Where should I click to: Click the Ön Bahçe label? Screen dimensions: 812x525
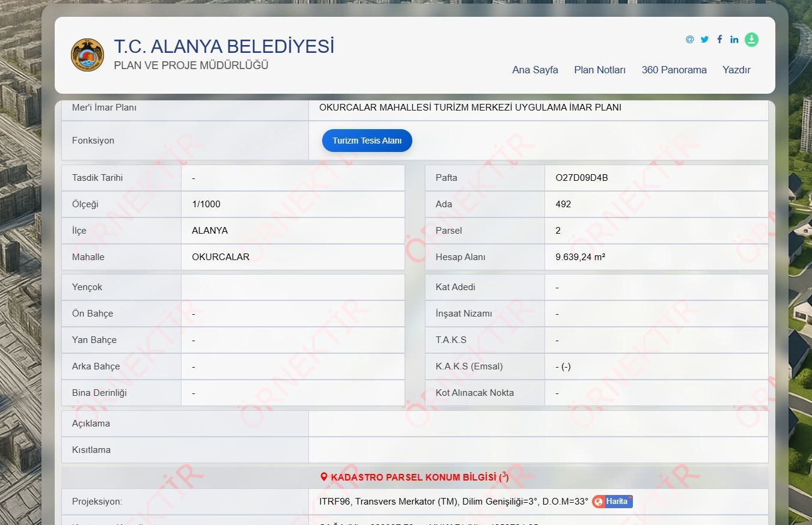point(93,314)
